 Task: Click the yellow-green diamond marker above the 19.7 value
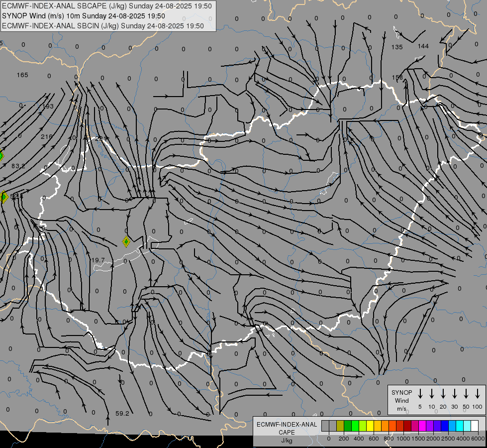[126, 241]
